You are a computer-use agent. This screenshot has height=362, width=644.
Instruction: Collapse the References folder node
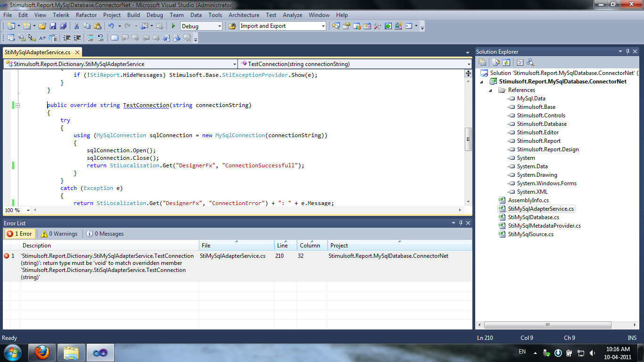491,90
